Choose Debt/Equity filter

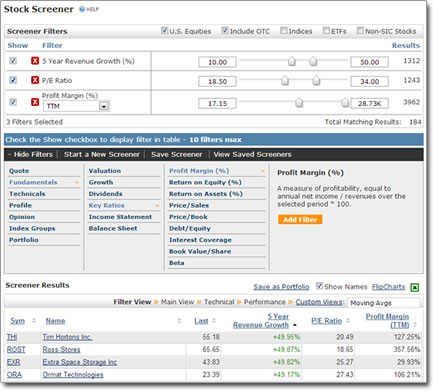pos(190,228)
